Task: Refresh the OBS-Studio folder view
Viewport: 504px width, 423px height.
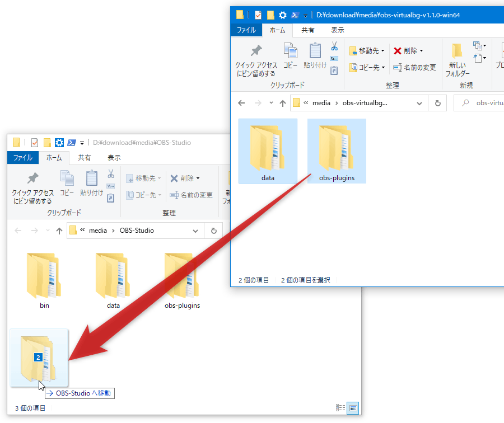Action: click(214, 231)
